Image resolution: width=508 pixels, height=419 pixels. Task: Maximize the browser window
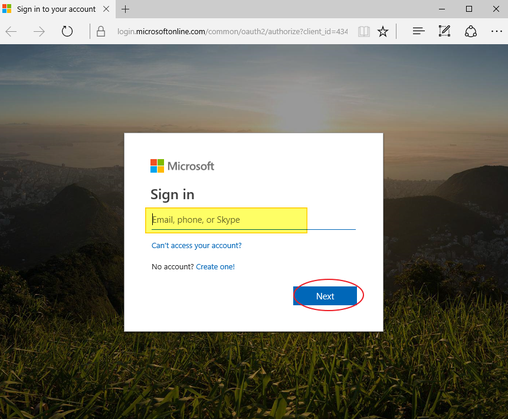point(469,9)
